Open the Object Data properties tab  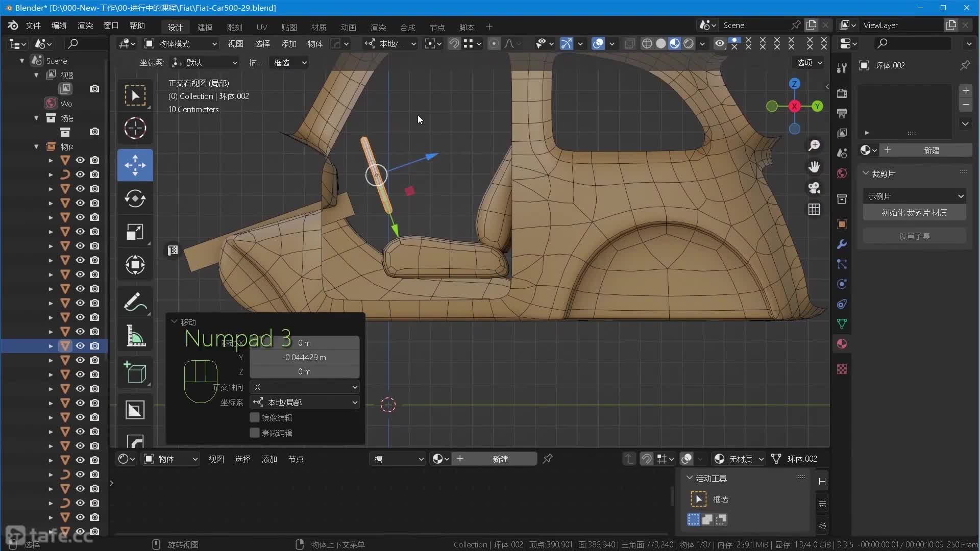click(x=842, y=323)
